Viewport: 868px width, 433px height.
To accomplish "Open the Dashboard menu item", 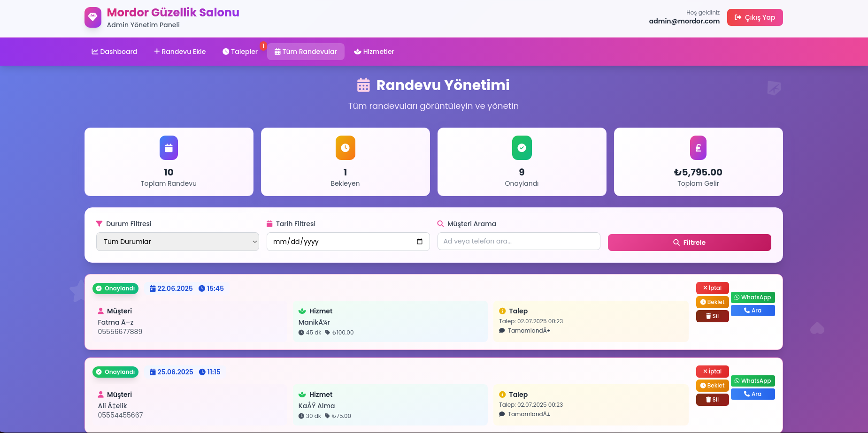I will click(x=114, y=52).
